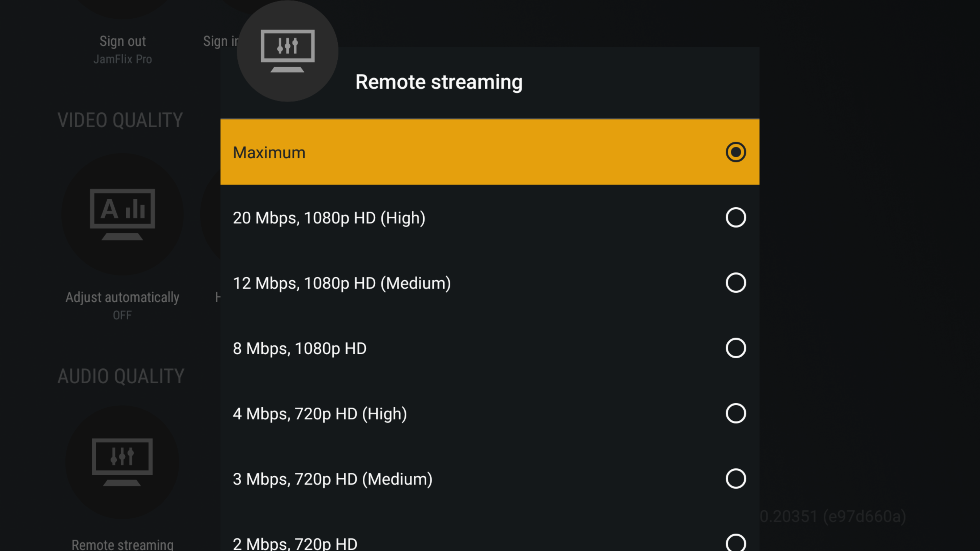
Task: Select the Maximum radio button
Action: coord(736,152)
